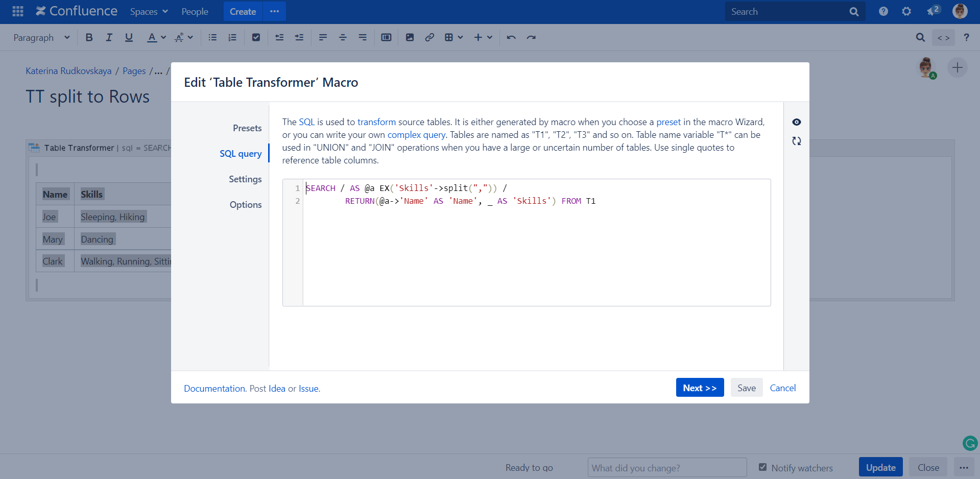Expand the Spaces menu
980x479 pixels.
coord(149,11)
